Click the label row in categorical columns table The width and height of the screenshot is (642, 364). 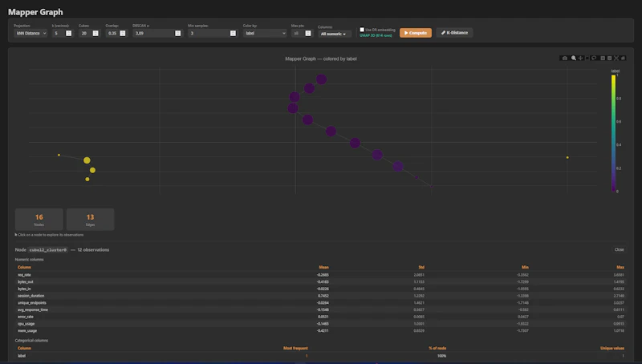(x=320, y=356)
